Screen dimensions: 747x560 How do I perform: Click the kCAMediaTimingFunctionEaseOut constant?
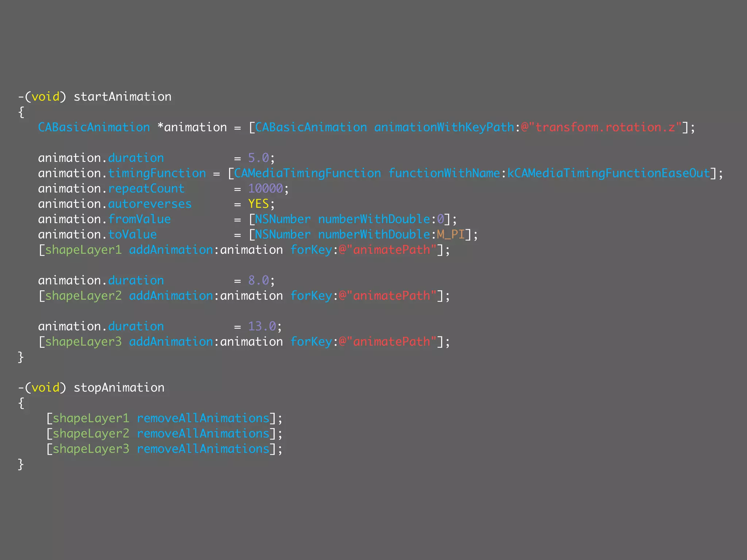[608, 174]
